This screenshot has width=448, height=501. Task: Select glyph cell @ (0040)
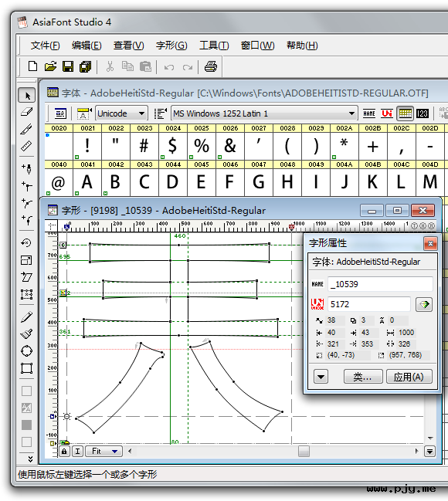59,182
